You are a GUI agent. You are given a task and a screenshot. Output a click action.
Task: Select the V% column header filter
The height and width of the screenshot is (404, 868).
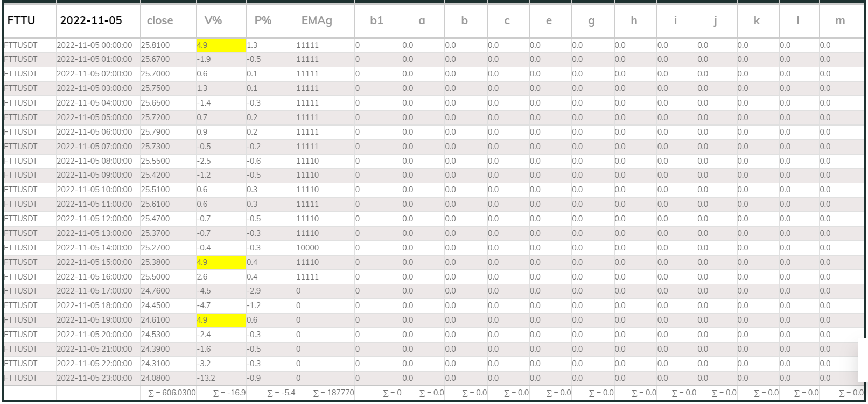[x=220, y=21]
